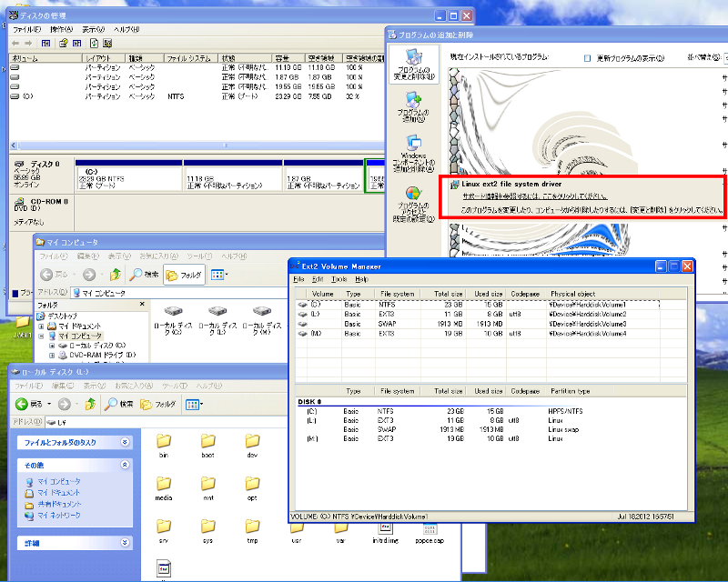
Task: Select 'Change or Remove Programs' icon in Add/Remove Programs
Action: tap(414, 64)
